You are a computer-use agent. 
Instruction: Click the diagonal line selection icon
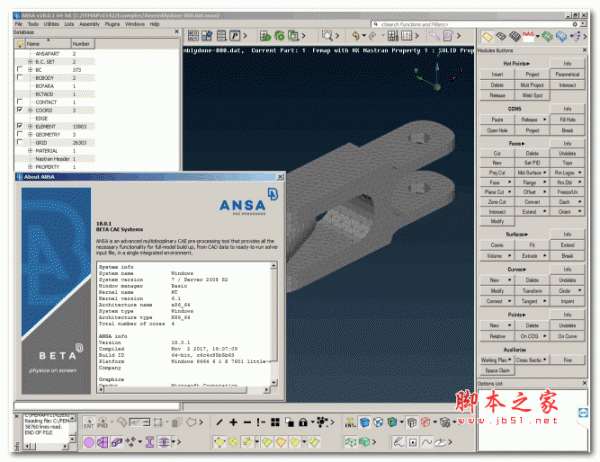tap(219, 423)
